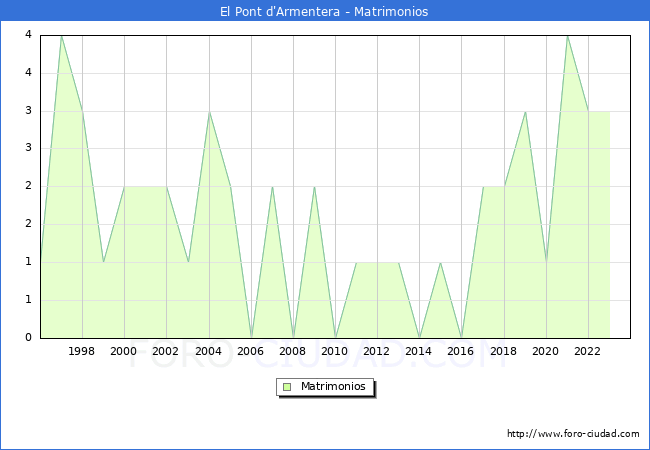The image size is (650, 450).
Task: Click the 2021 peak data point
Action: pos(567,36)
